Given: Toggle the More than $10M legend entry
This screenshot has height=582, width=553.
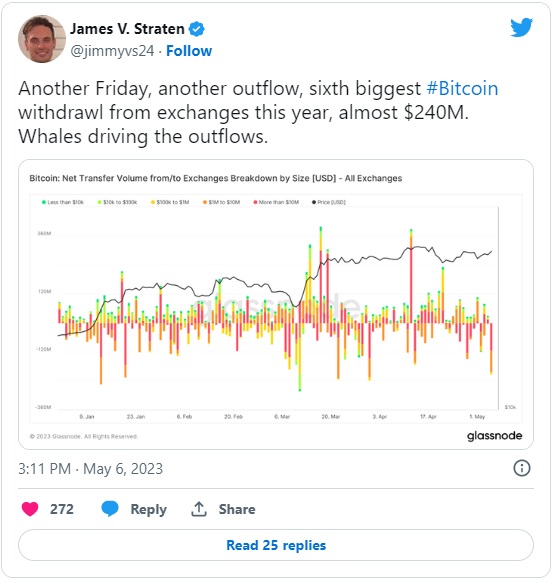Looking at the screenshot, I should pyautogui.click(x=276, y=202).
